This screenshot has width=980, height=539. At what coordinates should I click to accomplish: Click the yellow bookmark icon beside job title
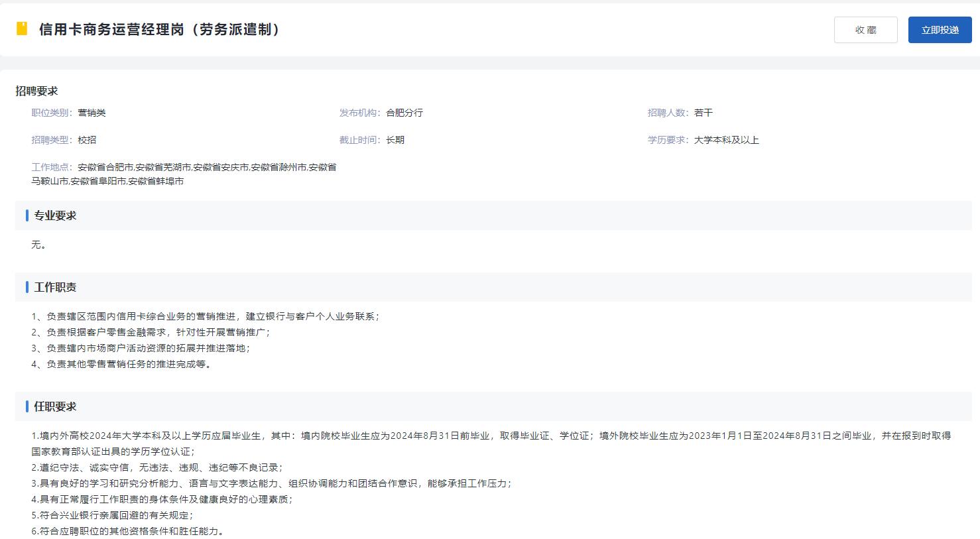[x=22, y=29]
